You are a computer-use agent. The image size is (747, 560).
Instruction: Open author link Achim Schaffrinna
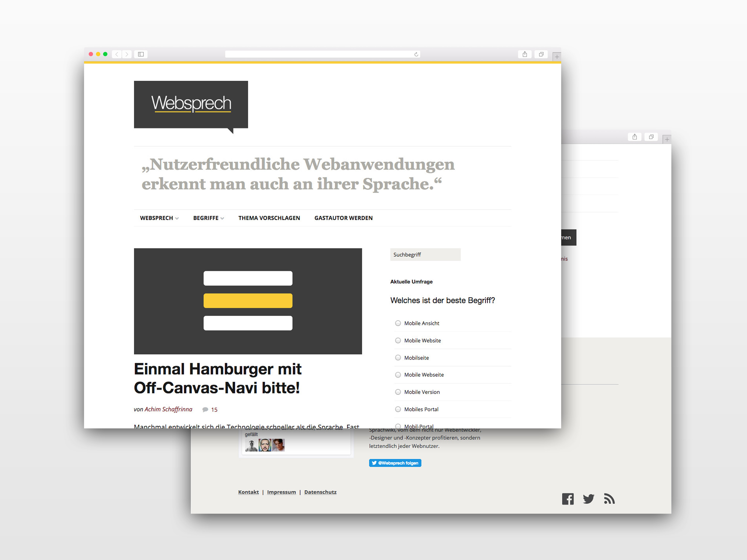point(168,409)
